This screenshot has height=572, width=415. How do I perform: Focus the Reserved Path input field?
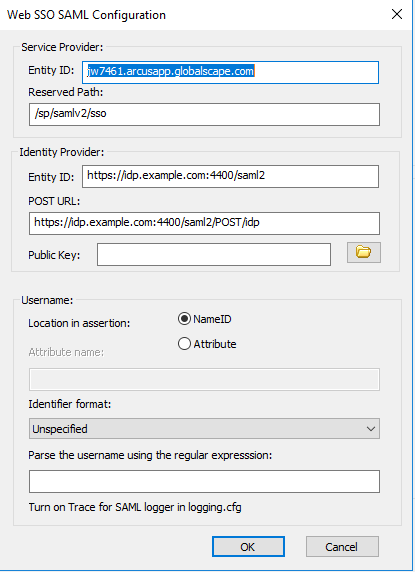(204, 114)
